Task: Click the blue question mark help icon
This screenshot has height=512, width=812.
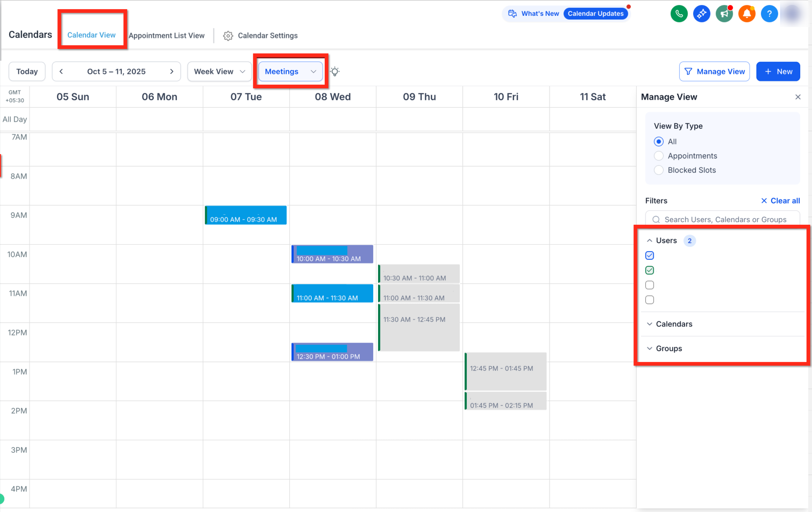Action: [769, 14]
